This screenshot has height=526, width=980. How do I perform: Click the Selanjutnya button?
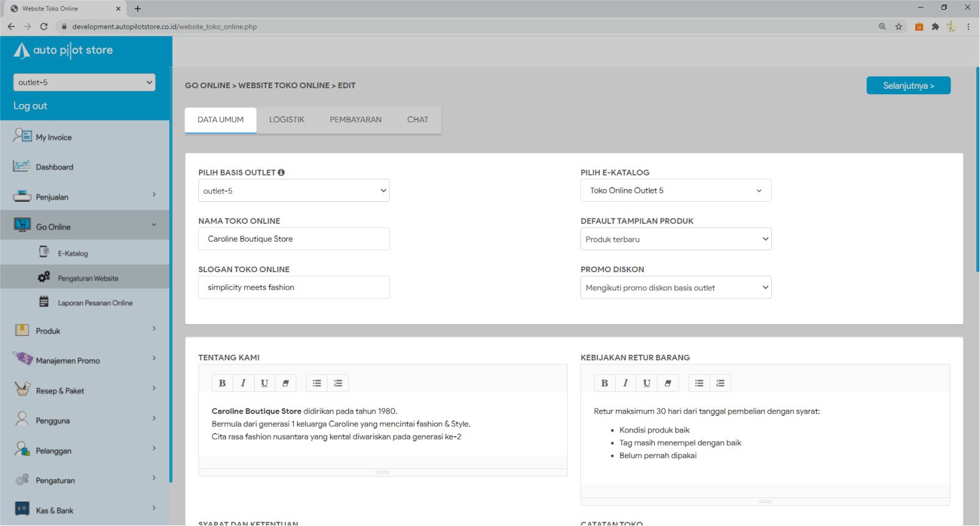tap(908, 86)
